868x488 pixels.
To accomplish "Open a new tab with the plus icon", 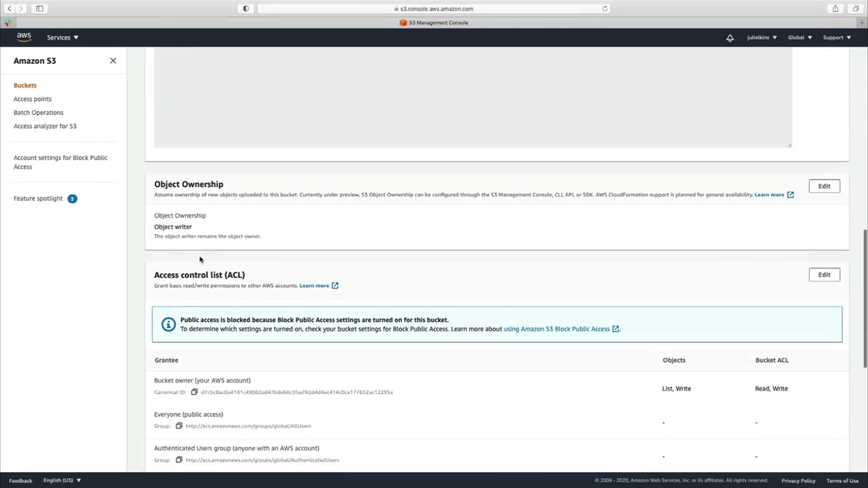I will [862, 23].
